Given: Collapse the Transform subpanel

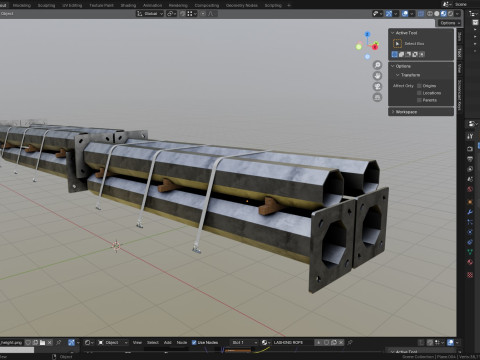Looking at the screenshot, I should click(398, 75).
